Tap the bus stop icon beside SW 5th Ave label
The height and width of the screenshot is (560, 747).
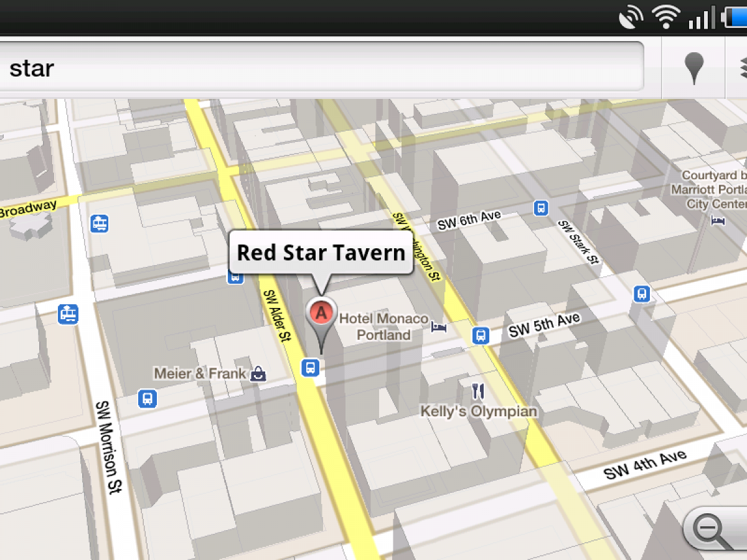tap(480, 336)
